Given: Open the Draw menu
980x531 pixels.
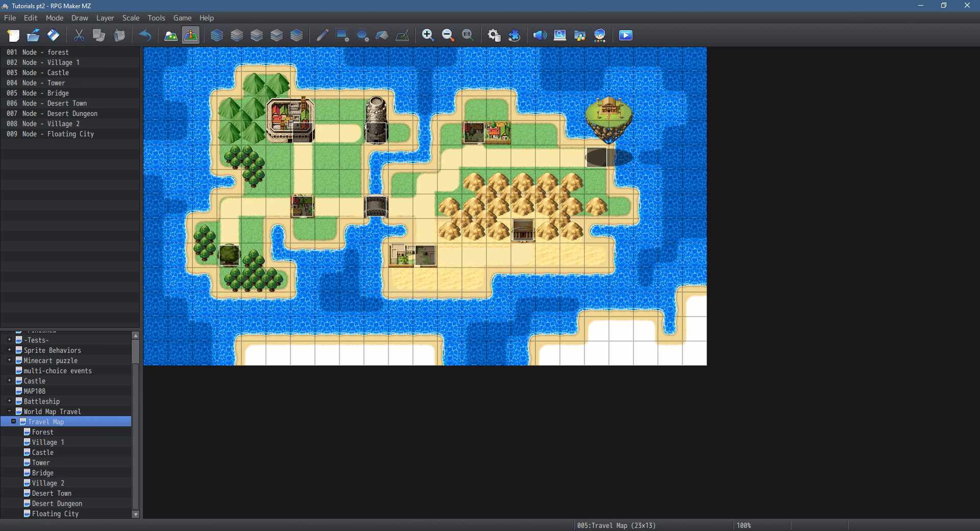Looking at the screenshot, I should pyautogui.click(x=80, y=17).
